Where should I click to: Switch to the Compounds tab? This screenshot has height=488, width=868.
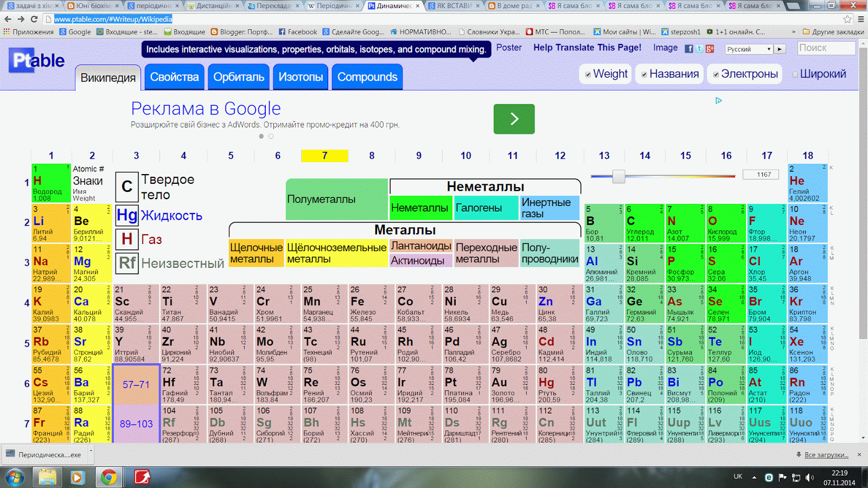367,77
